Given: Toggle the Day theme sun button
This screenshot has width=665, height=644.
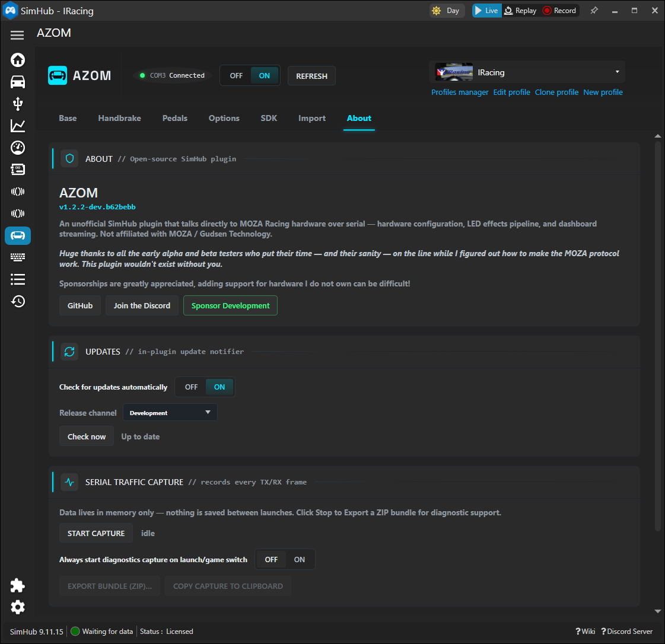Looking at the screenshot, I should 447,11.
